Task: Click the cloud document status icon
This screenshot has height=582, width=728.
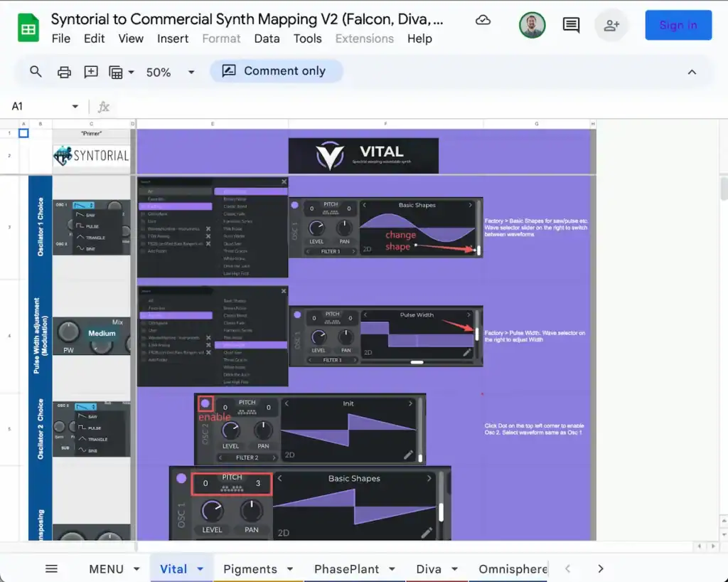Action: (483, 20)
